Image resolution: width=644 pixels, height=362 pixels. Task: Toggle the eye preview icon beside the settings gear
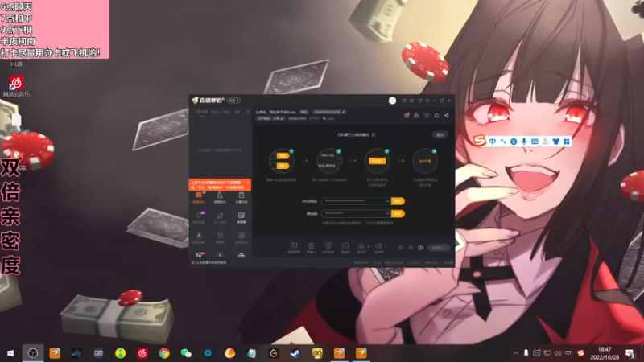pos(411,248)
